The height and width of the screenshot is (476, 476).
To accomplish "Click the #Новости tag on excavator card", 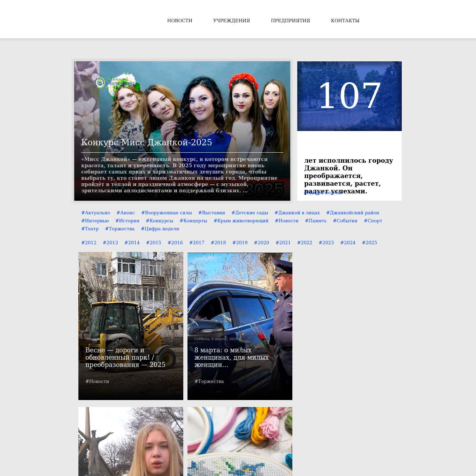I will point(97,381).
